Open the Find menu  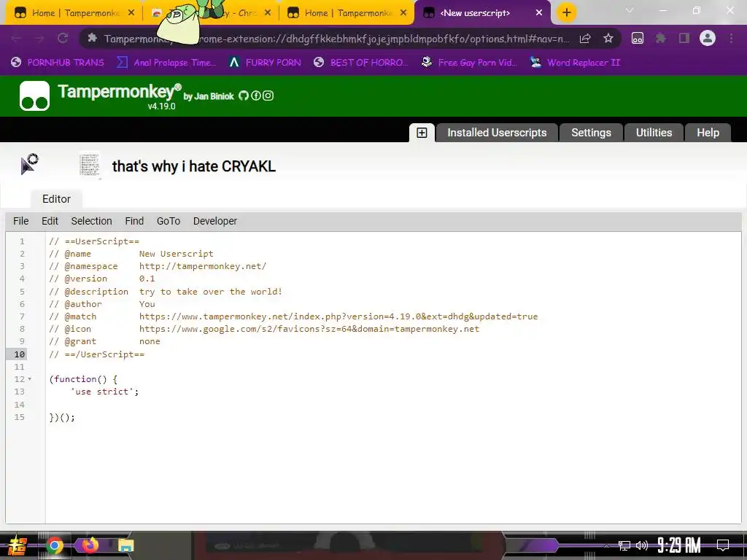tap(134, 221)
